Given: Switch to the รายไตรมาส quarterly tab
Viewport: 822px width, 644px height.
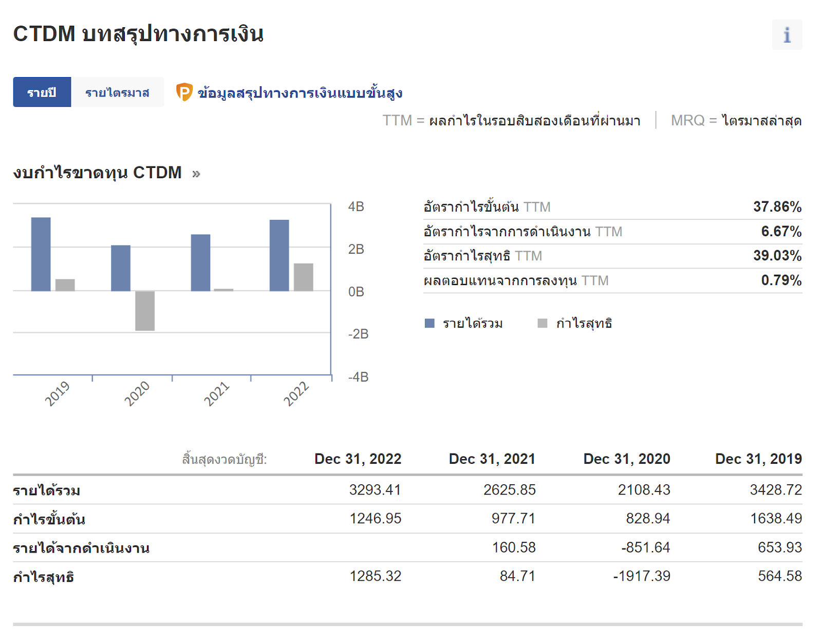Looking at the screenshot, I should coord(117,92).
